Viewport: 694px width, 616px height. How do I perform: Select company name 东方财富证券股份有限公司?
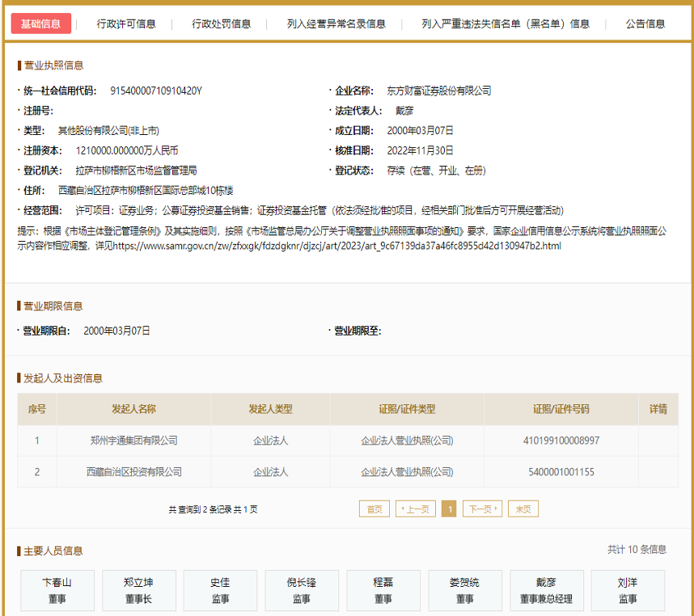click(x=439, y=91)
